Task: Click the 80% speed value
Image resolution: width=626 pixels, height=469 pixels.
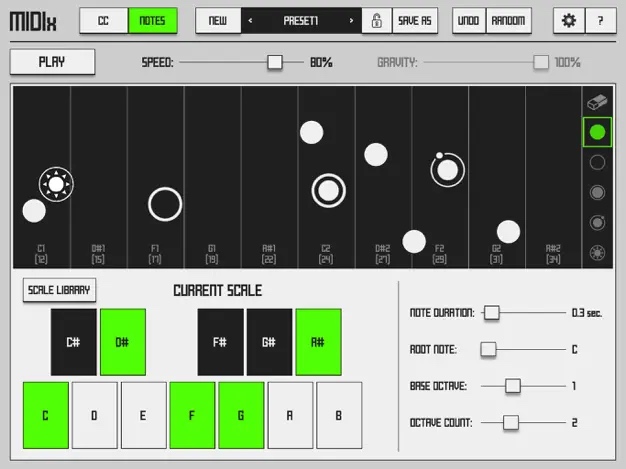Action: coord(321,62)
